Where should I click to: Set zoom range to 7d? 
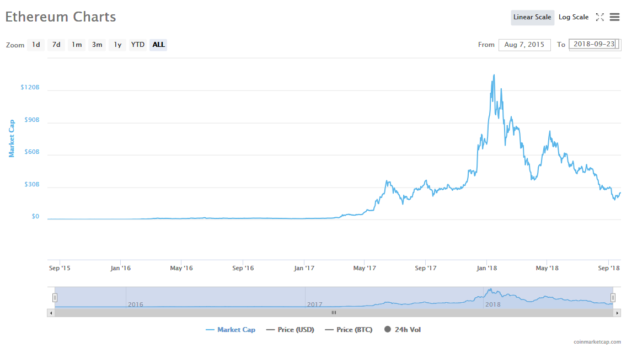(x=56, y=45)
